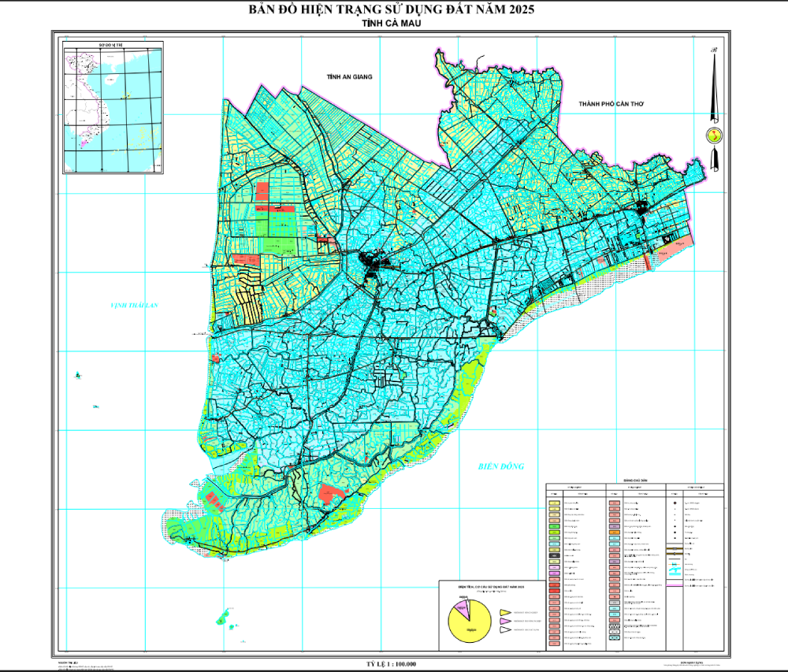Open the SƠ ĐỒ VỊ TRÍ inset map

(x=113, y=109)
